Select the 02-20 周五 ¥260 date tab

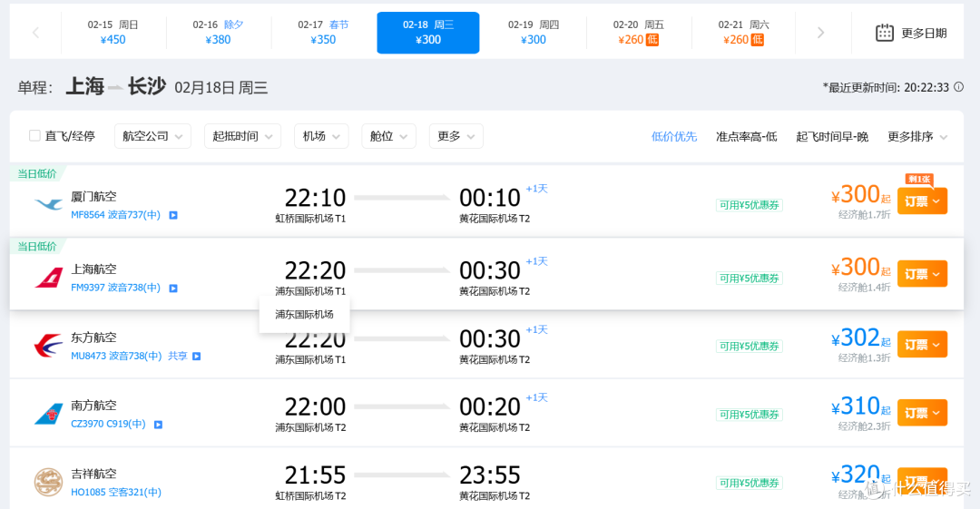[638, 33]
